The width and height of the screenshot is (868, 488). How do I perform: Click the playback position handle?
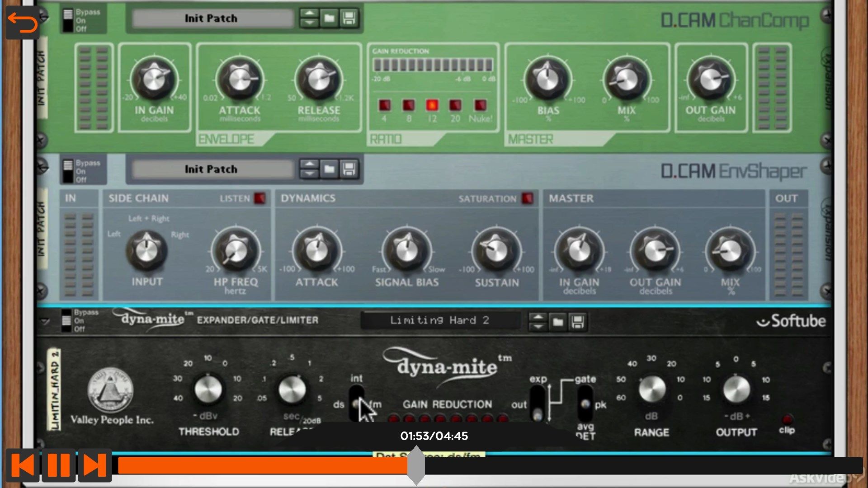tap(416, 465)
